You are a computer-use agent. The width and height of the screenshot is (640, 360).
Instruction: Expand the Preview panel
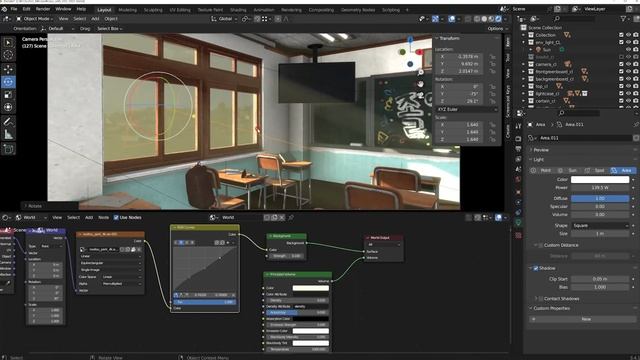click(541, 150)
